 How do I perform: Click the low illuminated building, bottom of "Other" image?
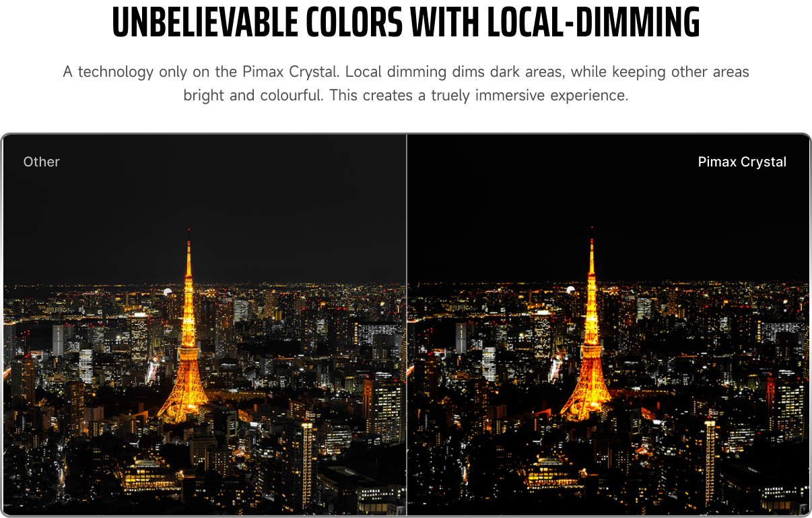click(150, 476)
